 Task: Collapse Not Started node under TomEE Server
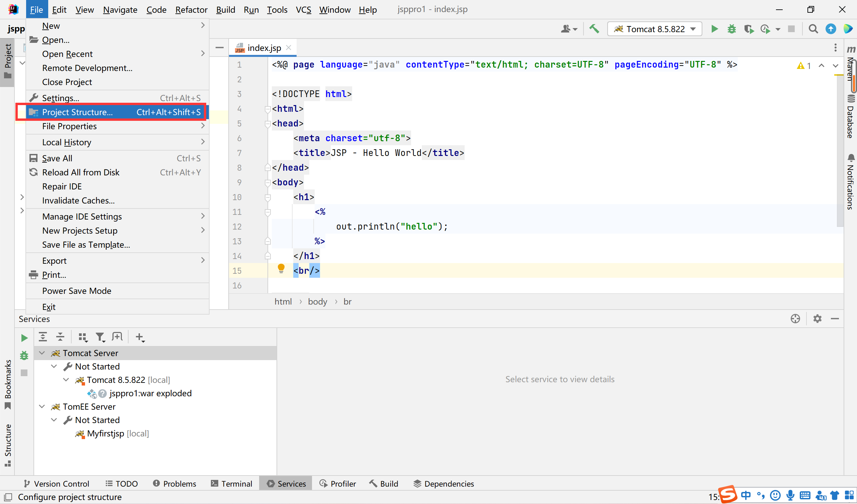pos(54,420)
